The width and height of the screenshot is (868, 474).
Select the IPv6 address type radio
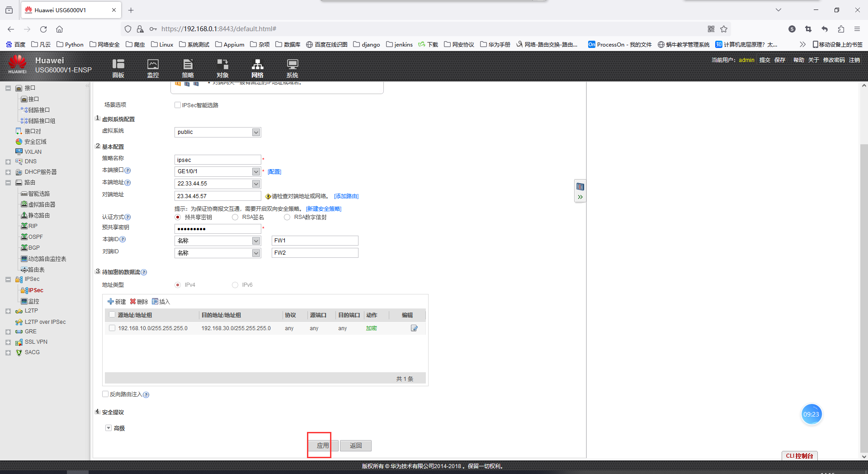pyautogui.click(x=235, y=285)
